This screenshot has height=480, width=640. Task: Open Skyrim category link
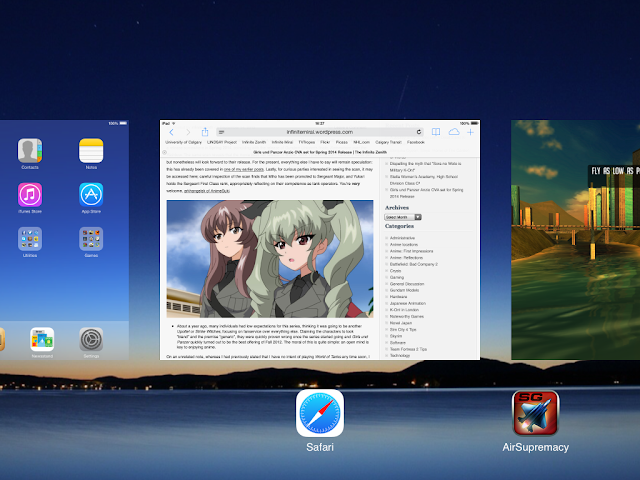(396, 336)
